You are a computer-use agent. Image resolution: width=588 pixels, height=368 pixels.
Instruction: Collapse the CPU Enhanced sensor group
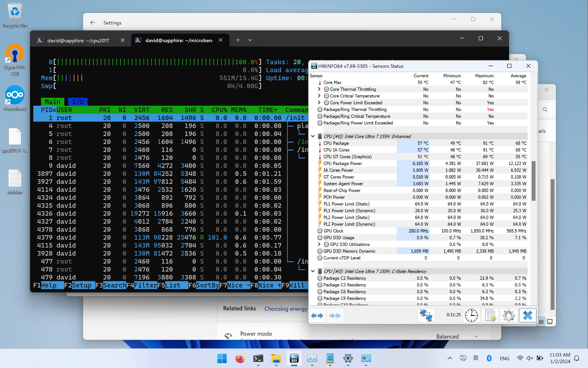tap(313, 136)
